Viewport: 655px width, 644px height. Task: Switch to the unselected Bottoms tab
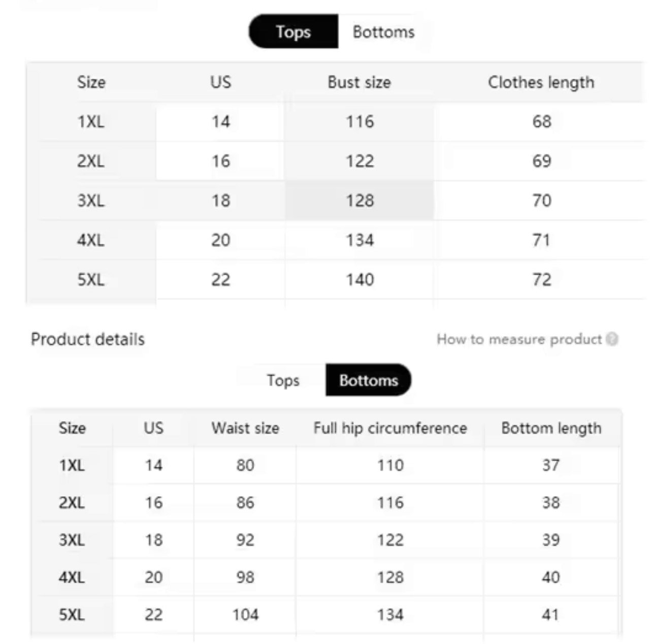tap(383, 32)
